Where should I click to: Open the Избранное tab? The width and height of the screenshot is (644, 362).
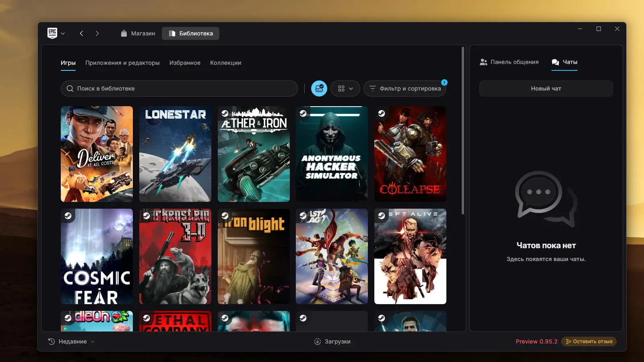(185, 63)
